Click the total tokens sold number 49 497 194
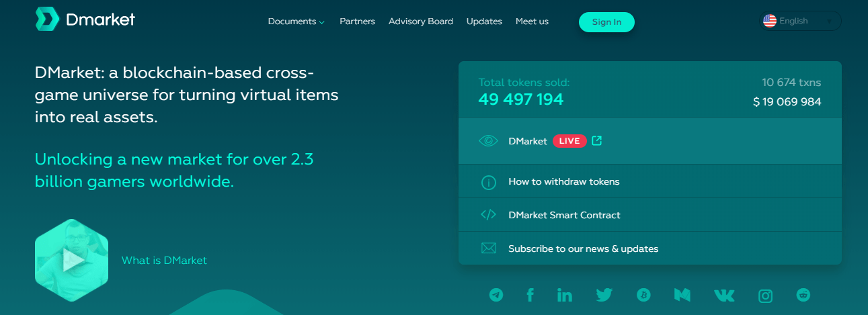The width and height of the screenshot is (868, 315). (521, 99)
